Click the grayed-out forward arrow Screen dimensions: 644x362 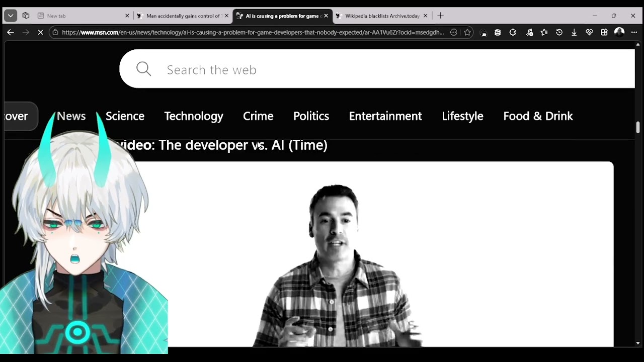26,32
